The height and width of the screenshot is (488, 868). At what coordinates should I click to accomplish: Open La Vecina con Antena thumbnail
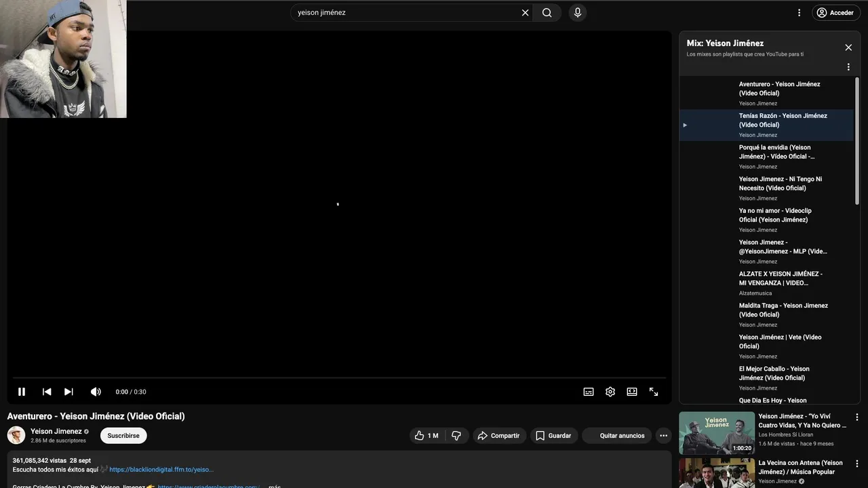tap(717, 473)
